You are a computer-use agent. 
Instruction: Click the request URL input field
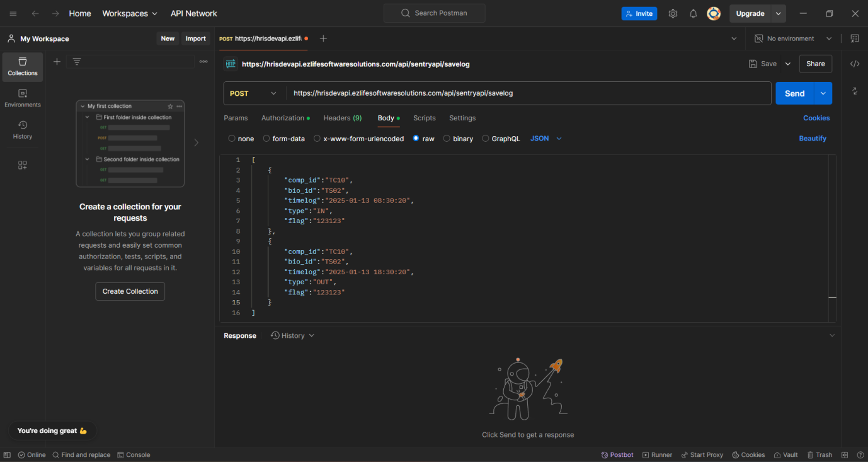(x=529, y=93)
